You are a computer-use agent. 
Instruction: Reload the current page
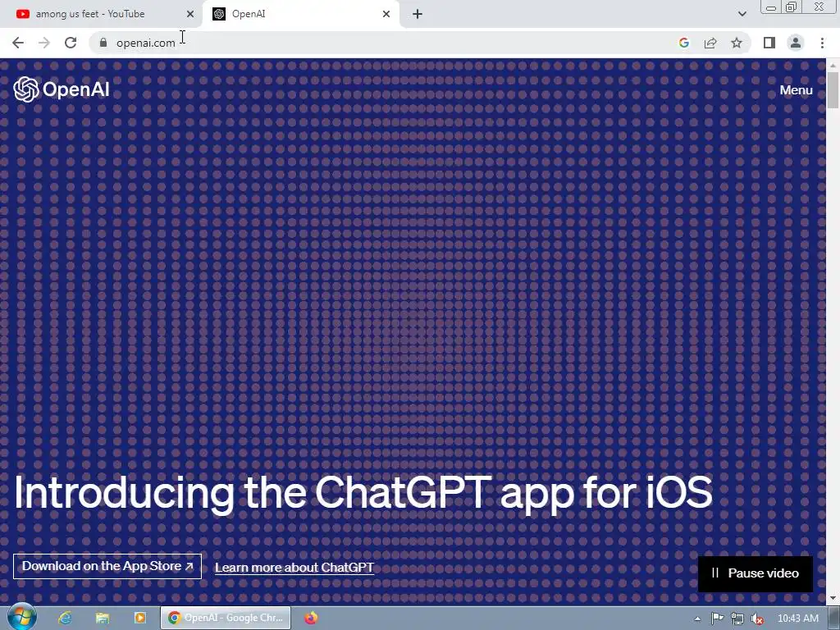point(71,43)
